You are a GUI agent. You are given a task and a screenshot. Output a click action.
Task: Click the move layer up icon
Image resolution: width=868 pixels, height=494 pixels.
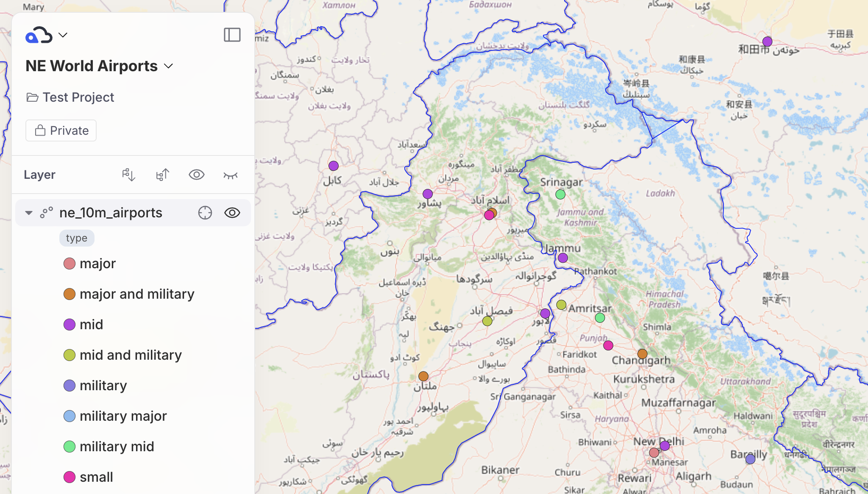coord(162,175)
